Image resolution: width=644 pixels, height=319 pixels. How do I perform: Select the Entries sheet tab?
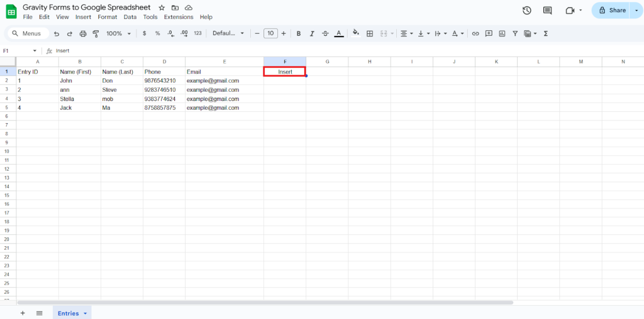(x=68, y=313)
